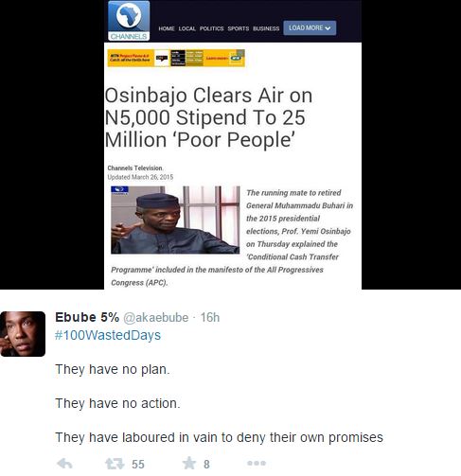Expand the LOAD MORE dropdown

click(x=310, y=28)
